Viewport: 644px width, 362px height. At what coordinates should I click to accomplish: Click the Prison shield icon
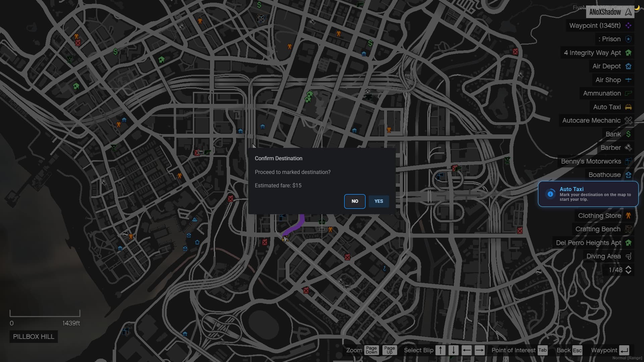click(x=628, y=39)
